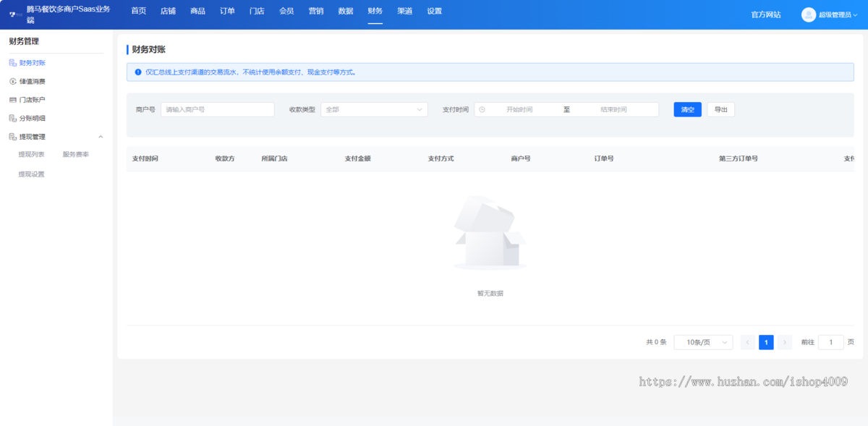Screen dimensions: 868x426
Task: Click the 支付方式 column header
Action: point(441,158)
